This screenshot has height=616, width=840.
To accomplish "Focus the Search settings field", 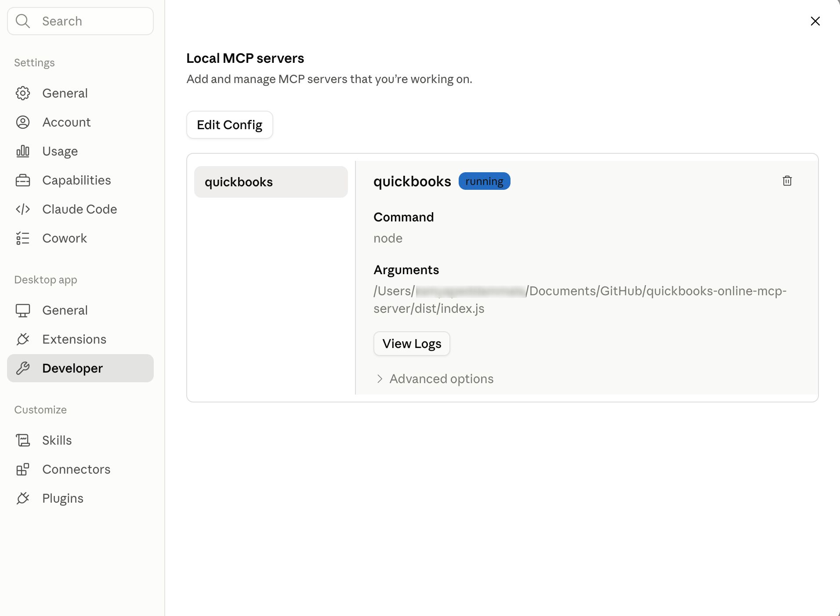I will pyautogui.click(x=80, y=21).
